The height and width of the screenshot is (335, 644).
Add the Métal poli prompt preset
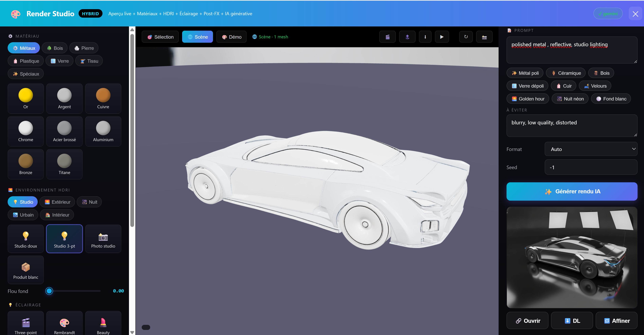click(525, 73)
